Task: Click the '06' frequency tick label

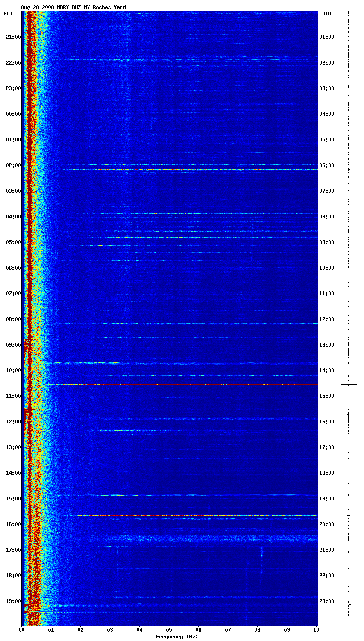Action: [198, 630]
